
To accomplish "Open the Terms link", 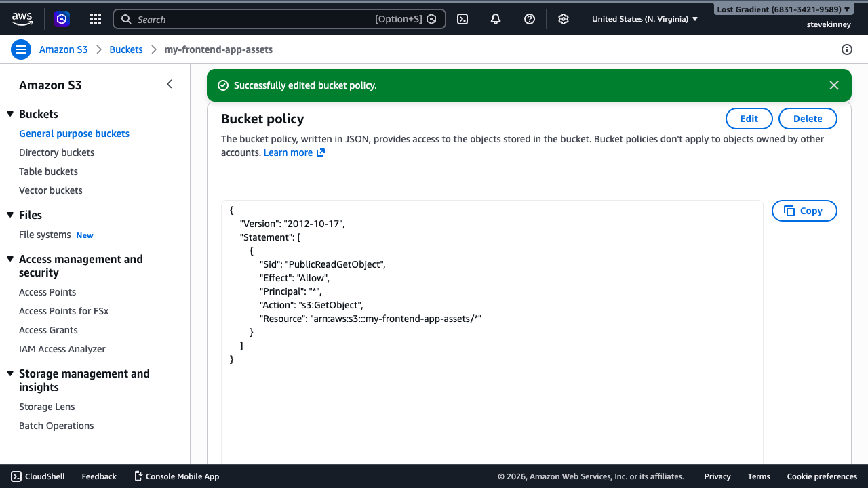I will pyautogui.click(x=759, y=476).
